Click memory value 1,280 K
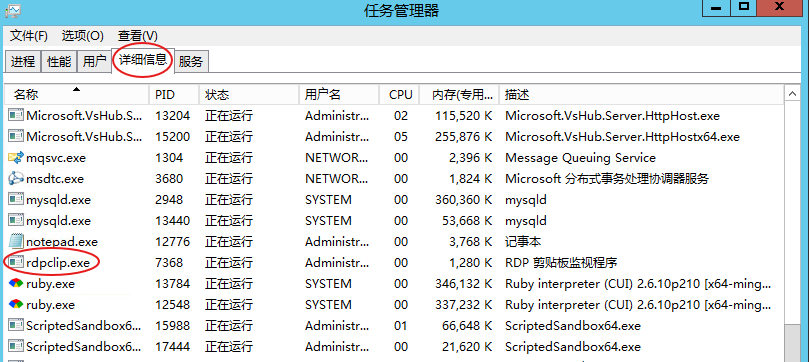809x362 pixels. tap(471, 263)
